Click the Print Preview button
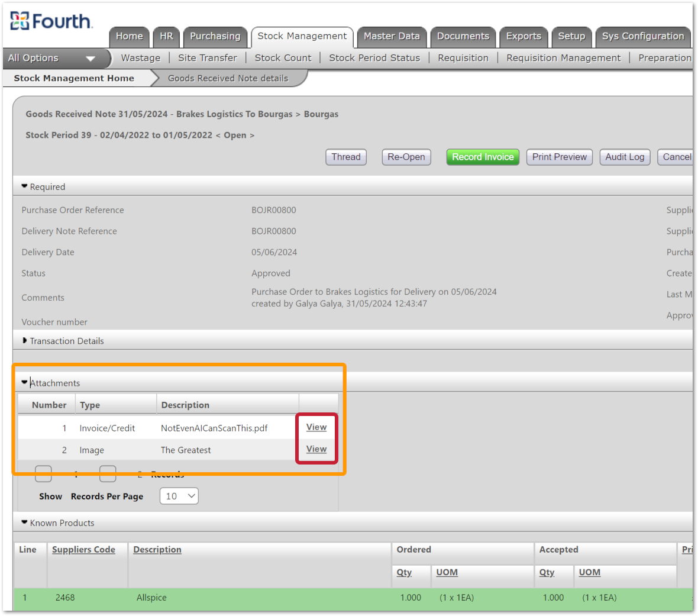The image size is (698, 616). tap(559, 157)
